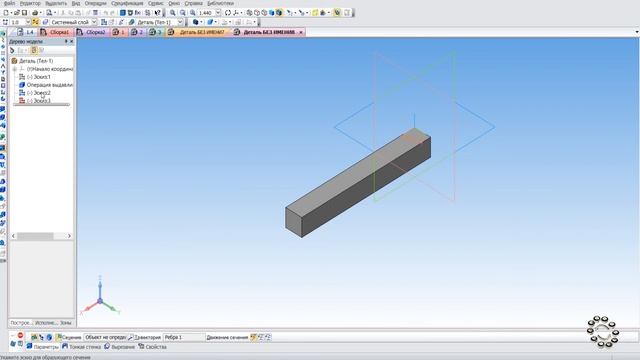This screenshot has height=360, width=640.
Task: Open the Редактор menu
Action: pyautogui.click(x=30, y=3)
